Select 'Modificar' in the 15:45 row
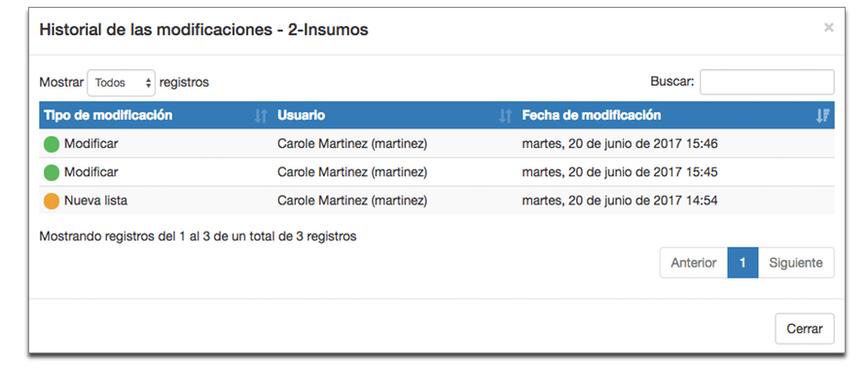This screenshot has height=368, width=868. (x=90, y=172)
